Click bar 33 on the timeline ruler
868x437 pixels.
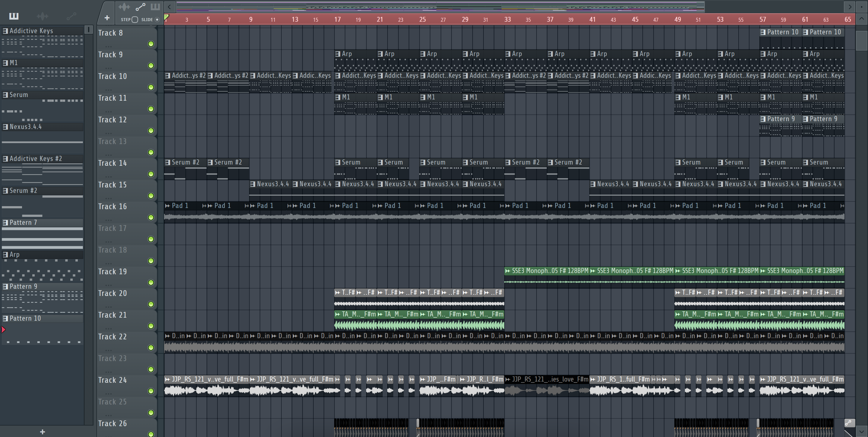[508, 20]
